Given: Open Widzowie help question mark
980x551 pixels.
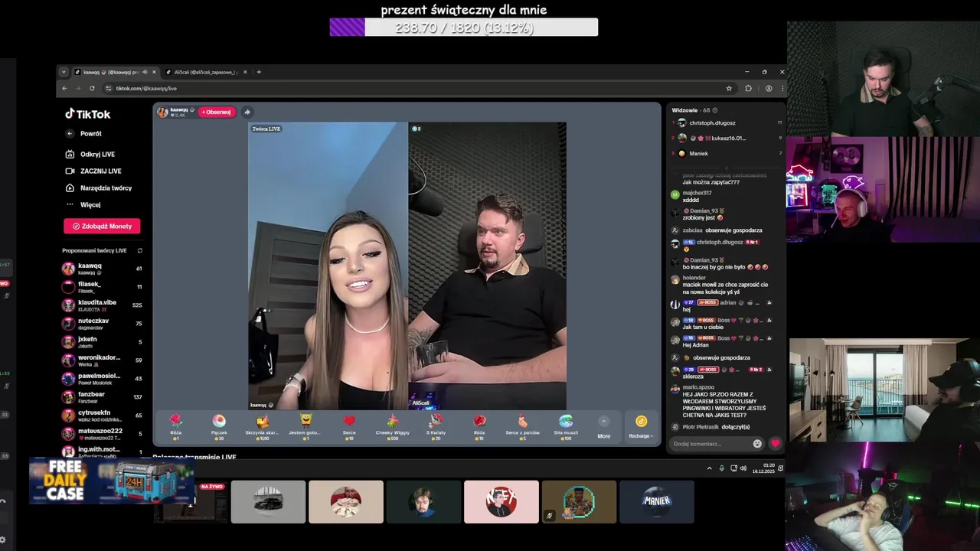Looking at the screenshot, I should click(x=717, y=110).
